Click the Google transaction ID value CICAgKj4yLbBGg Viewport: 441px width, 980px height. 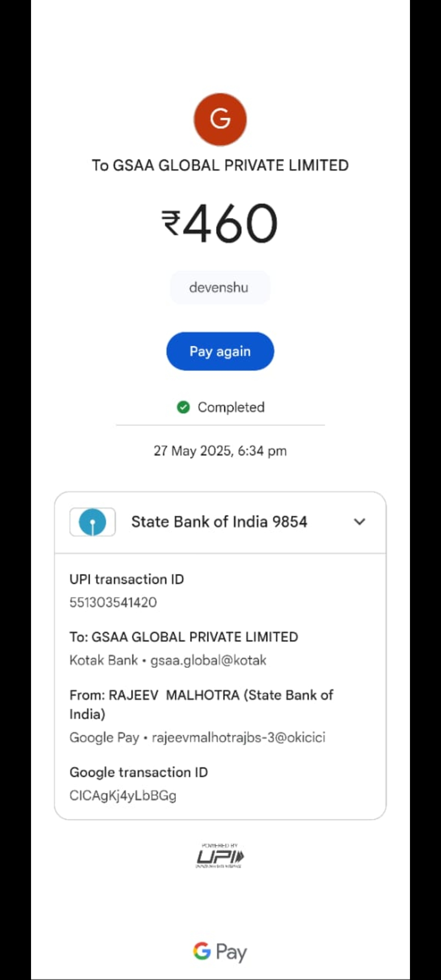coord(123,795)
